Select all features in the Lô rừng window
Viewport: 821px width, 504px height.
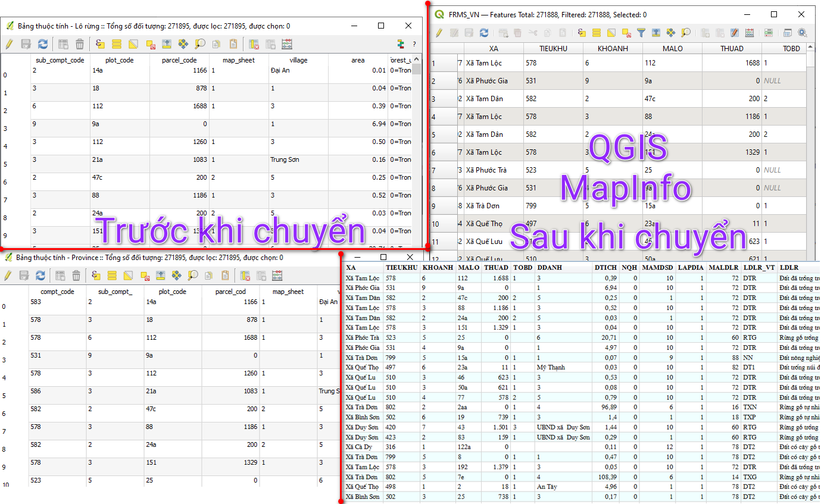click(117, 43)
